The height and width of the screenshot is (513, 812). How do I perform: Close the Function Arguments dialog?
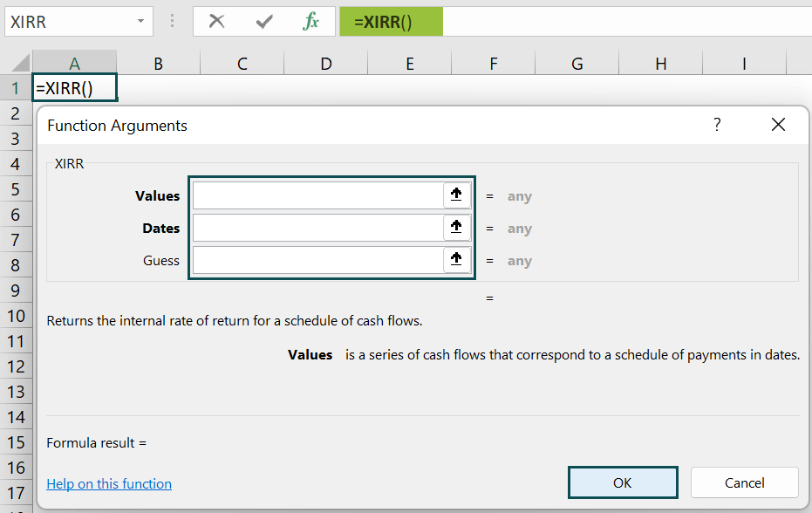click(x=777, y=124)
